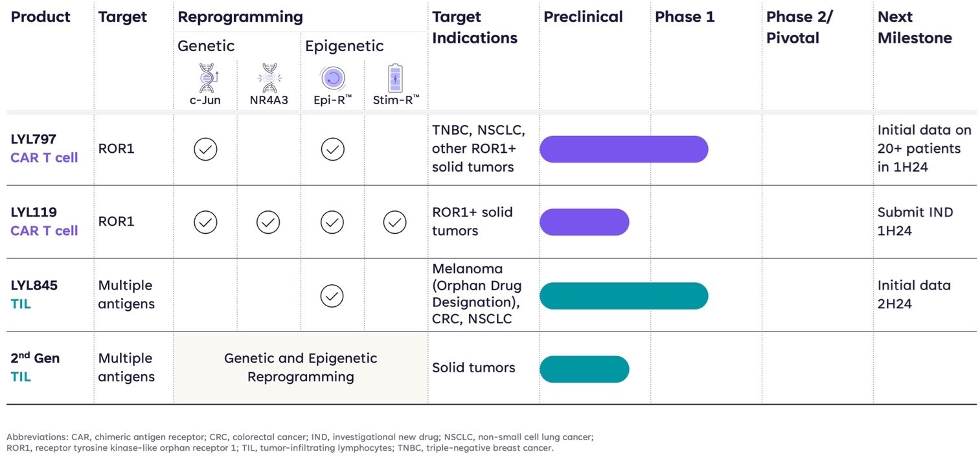Click LYL119 c-Jun checkmark
Screen dimensions: 980x461
coord(205,222)
